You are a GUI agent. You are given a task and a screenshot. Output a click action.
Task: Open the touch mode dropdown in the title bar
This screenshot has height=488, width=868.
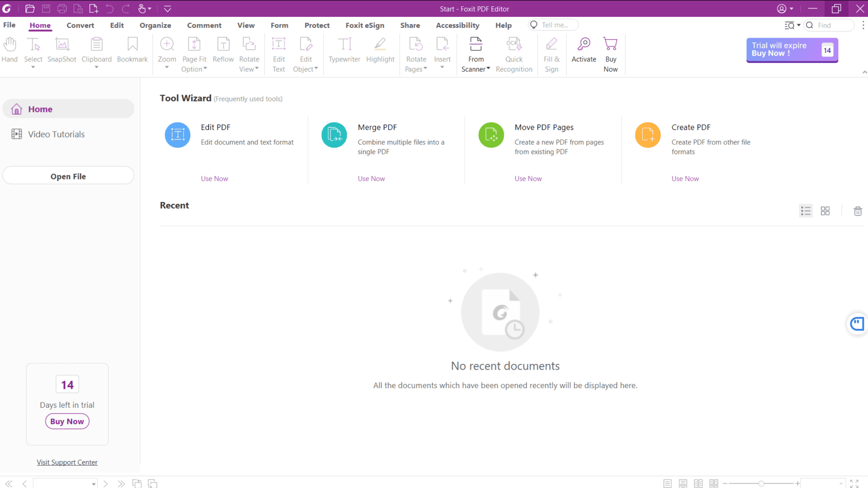(144, 8)
